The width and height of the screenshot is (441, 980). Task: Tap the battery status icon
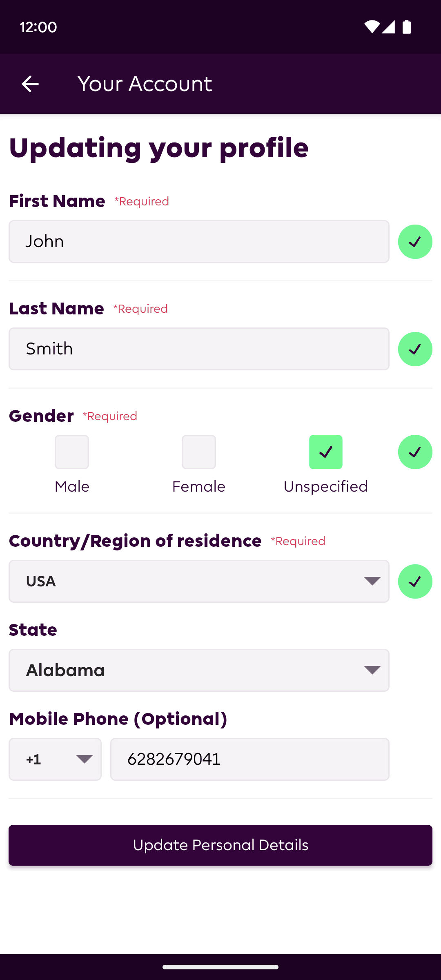407,27
